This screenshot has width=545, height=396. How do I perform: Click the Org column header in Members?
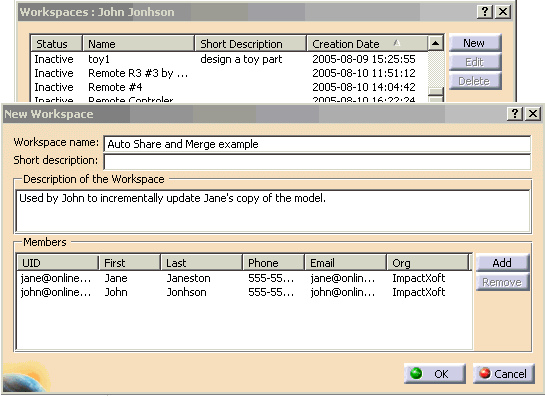pyautogui.click(x=428, y=263)
